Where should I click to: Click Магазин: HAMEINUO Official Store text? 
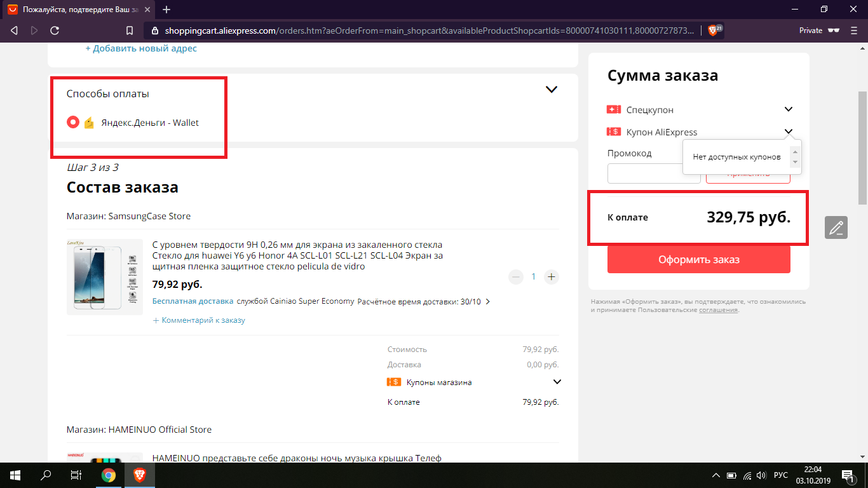139,430
